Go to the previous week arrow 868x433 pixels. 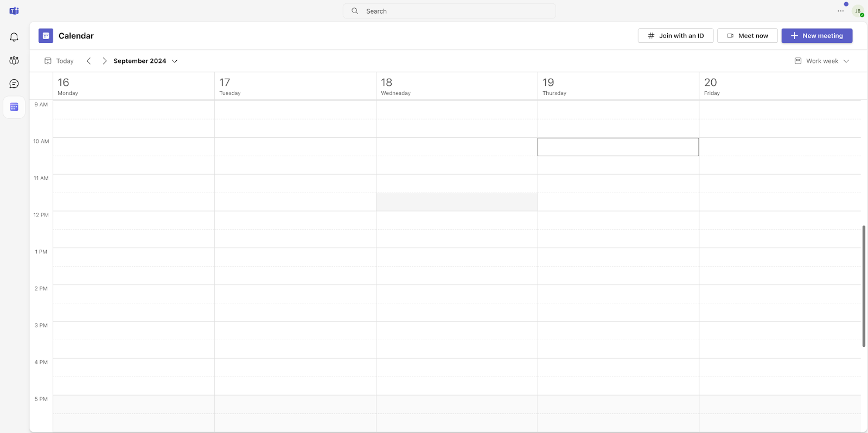(x=89, y=61)
